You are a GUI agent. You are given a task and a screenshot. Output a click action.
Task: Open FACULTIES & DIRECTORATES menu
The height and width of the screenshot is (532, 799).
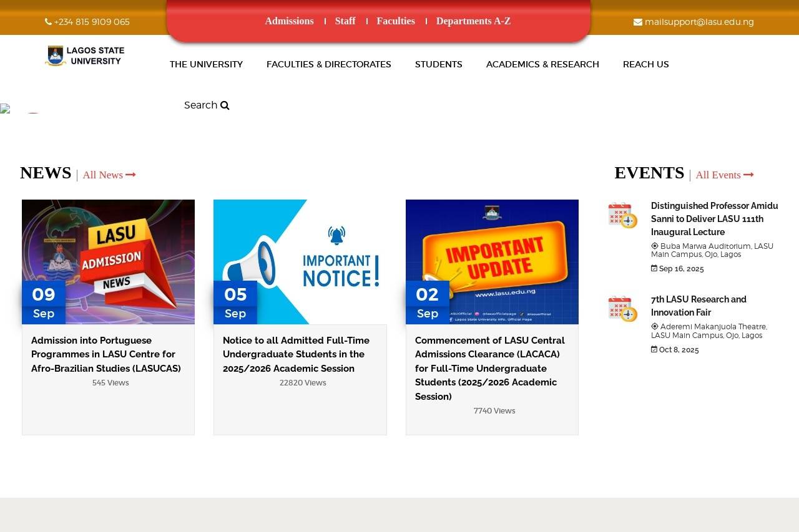click(329, 64)
